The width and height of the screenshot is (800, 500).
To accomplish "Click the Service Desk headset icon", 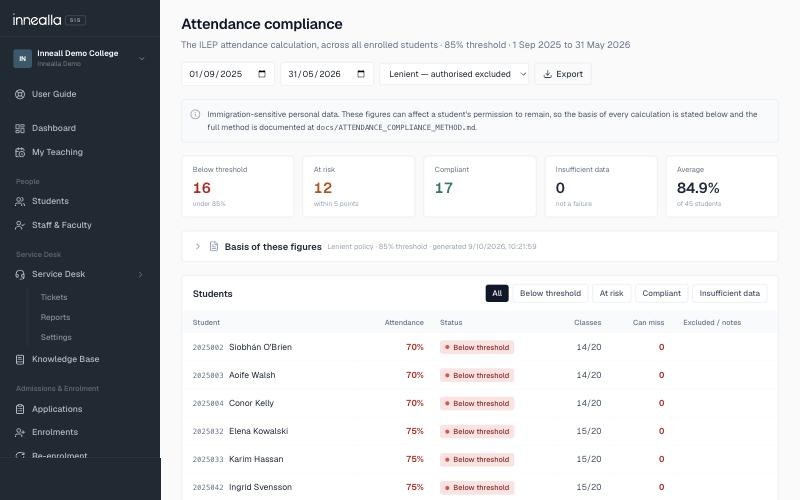I will pyautogui.click(x=20, y=274).
